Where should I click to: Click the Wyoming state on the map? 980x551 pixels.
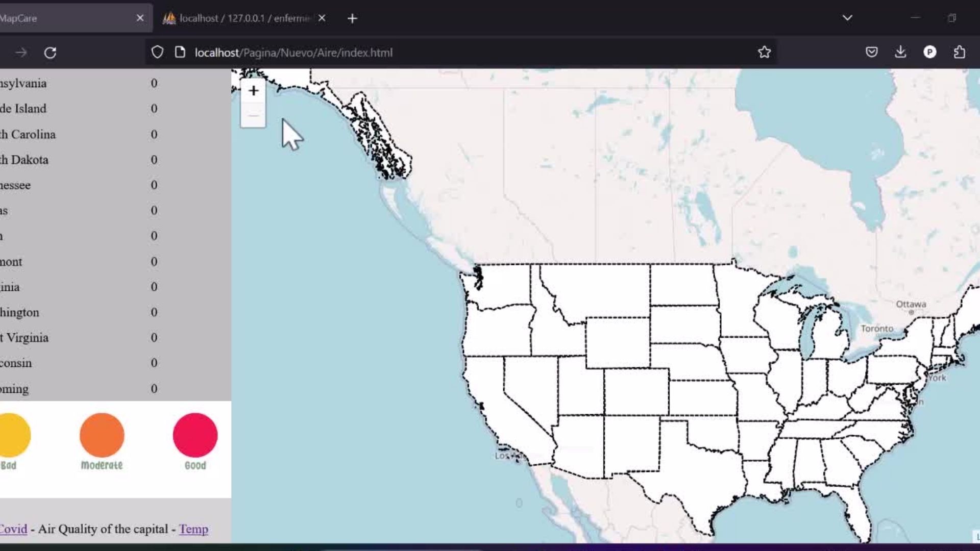click(x=618, y=342)
